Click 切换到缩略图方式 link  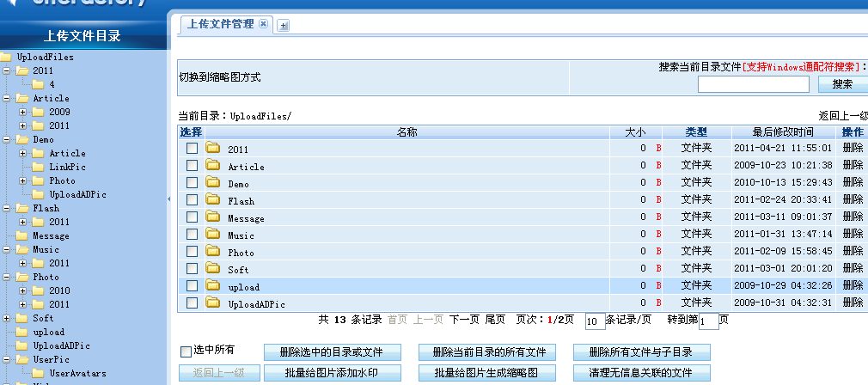click(219, 77)
